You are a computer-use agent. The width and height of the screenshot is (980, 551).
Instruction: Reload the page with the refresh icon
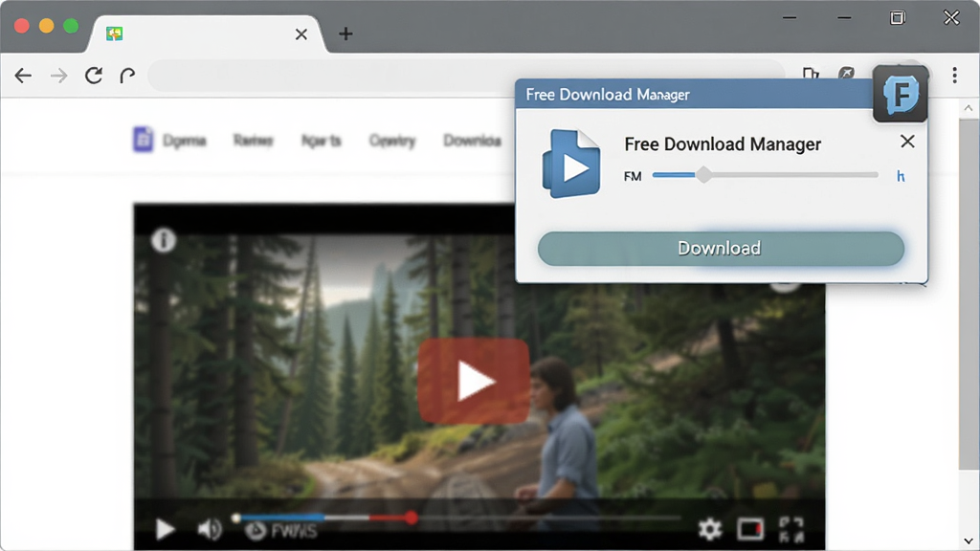pos(94,76)
